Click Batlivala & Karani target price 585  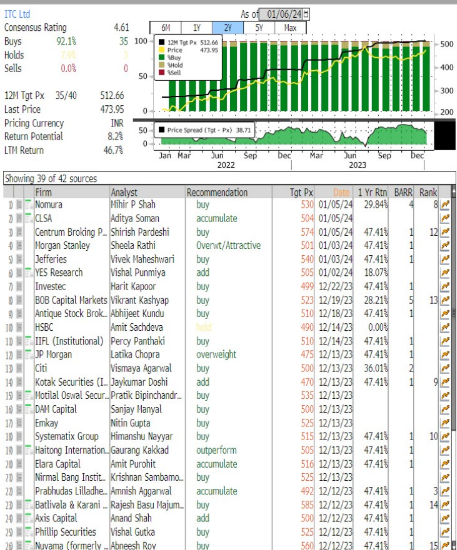307,505
